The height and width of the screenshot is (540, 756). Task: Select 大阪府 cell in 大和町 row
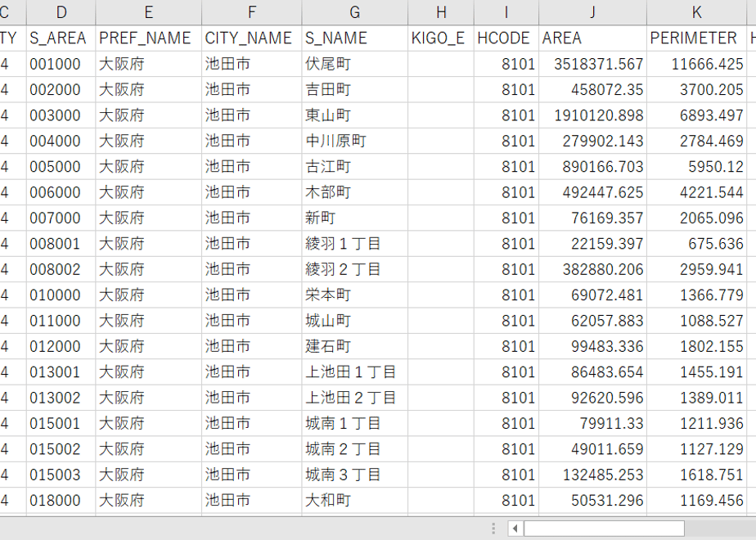click(149, 501)
